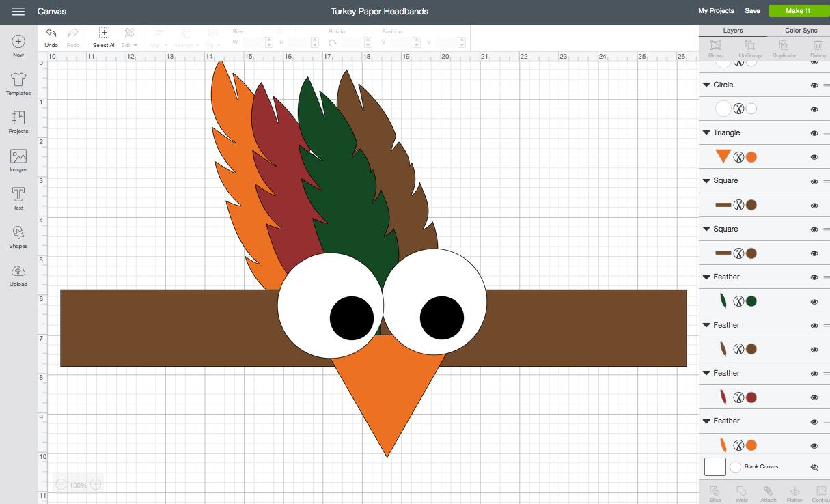830x504 pixels.
Task: Click the orange color circle for Triangle
Action: click(751, 157)
